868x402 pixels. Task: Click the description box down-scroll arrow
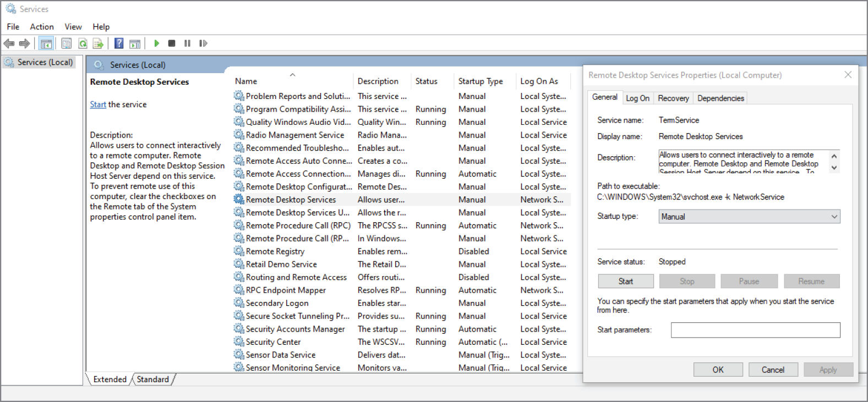[x=834, y=168]
